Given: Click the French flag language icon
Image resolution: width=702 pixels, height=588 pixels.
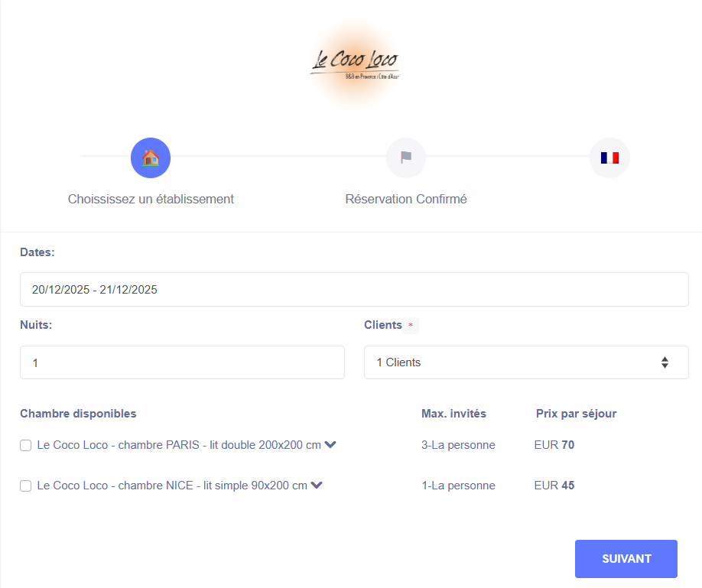Looking at the screenshot, I should click(x=609, y=158).
